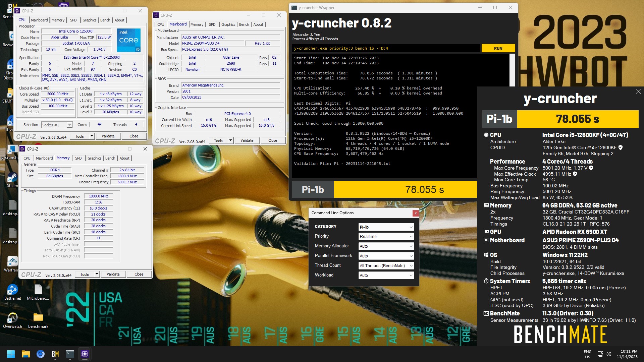Image resolution: width=644 pixels, height=362 pixels.
Task: Click the network icon in system tray
Action: 600,354
